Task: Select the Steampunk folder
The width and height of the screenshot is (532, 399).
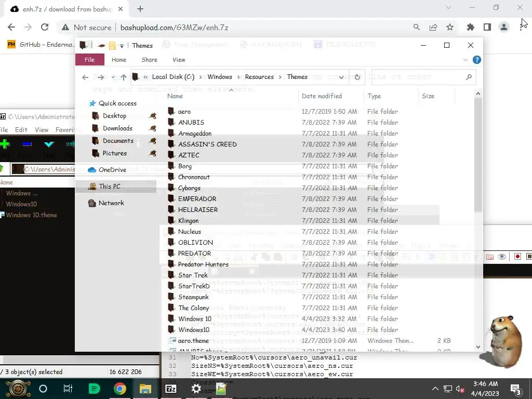Action: [x=193, y=297]
